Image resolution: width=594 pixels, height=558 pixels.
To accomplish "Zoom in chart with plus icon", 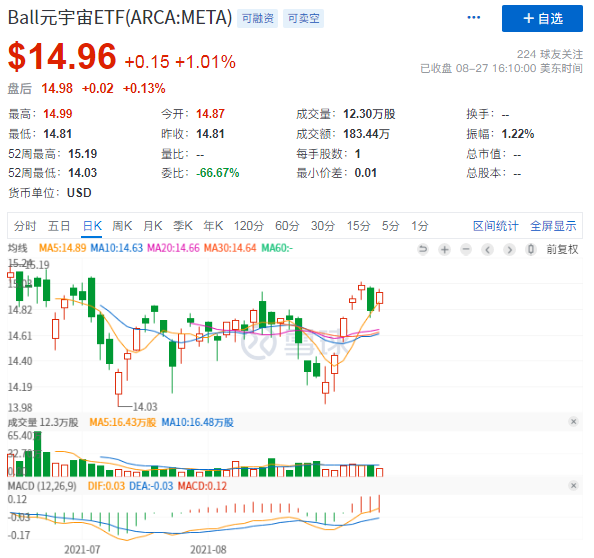I will click(444, 249).
